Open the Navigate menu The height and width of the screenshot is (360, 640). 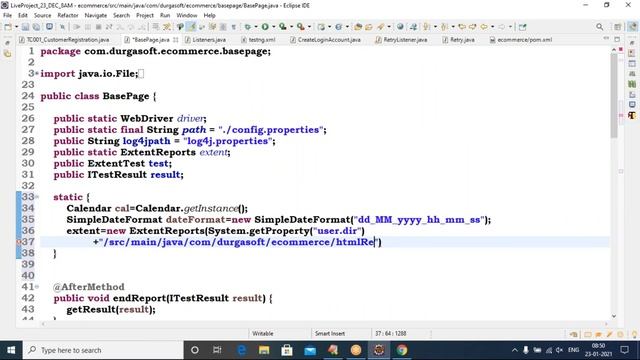pos(96,16)
